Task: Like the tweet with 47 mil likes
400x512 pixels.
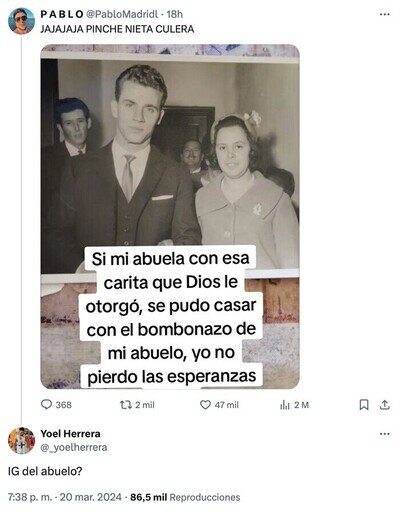Action: tap(205, 405)
